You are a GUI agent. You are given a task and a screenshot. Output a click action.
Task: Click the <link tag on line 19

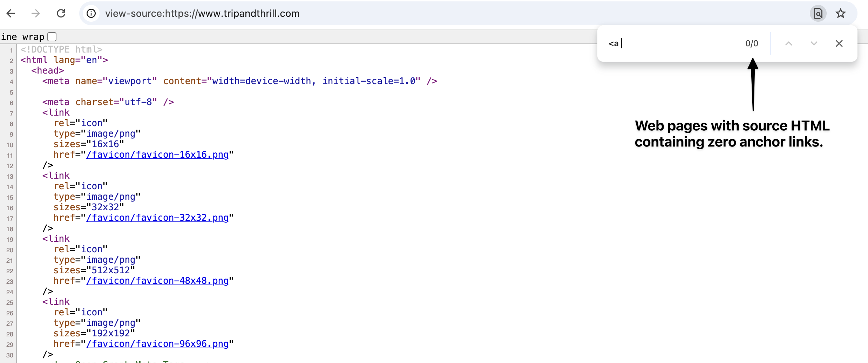[x=56, y=239]
